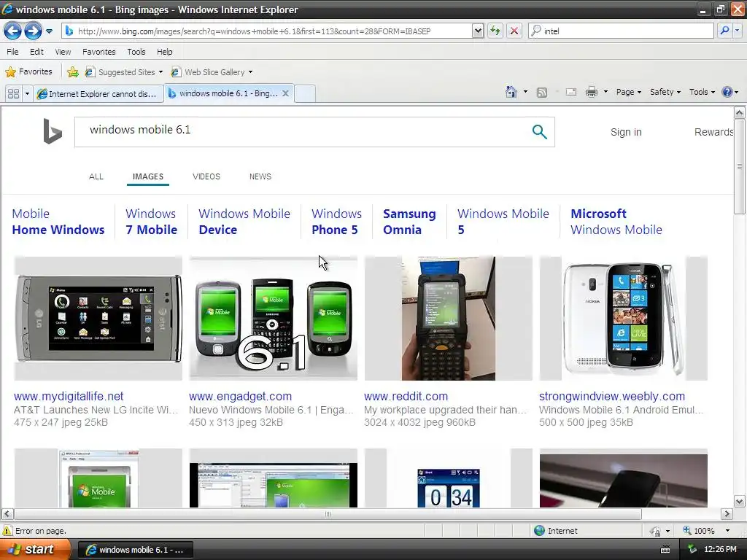This screenshot has width=747, height=560.
Task: Open the engadget 6.1 phones thumbnail
Action: pos(273,319)
